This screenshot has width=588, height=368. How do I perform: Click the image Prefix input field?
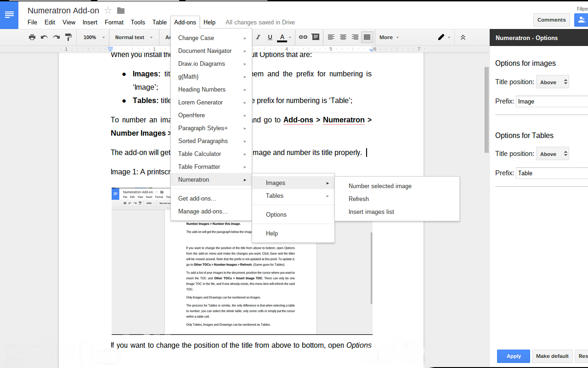[x=552, y=101]
